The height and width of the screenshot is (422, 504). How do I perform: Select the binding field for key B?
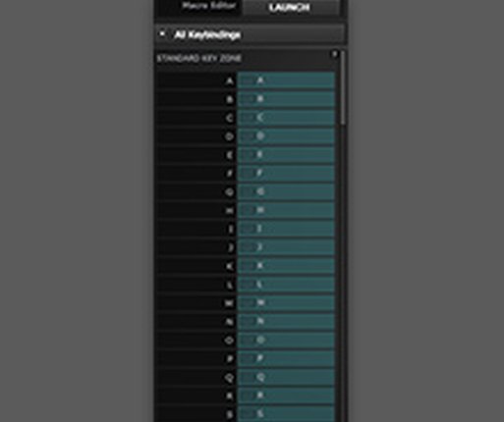(x=286, y=99)
